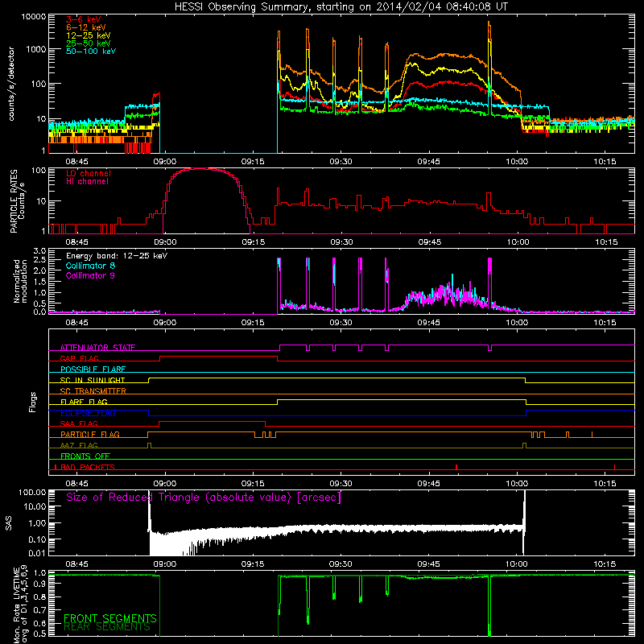Click the SC IN SUNLIGHT flag label
The height and width of the screenshot is (644, 644).
(93, 380)
